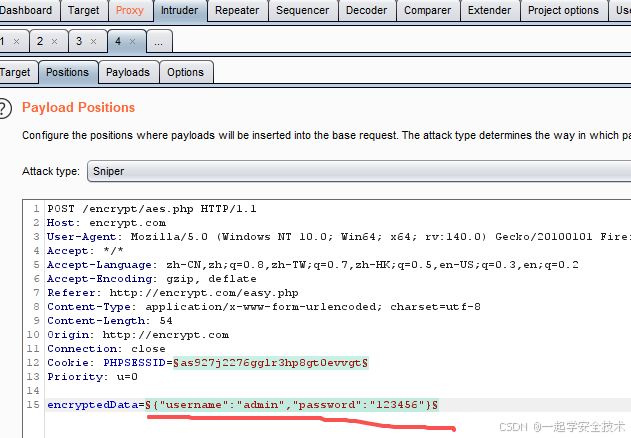
Task: Add new attack tab with ellipsis tab
Action: pos(159,41)
